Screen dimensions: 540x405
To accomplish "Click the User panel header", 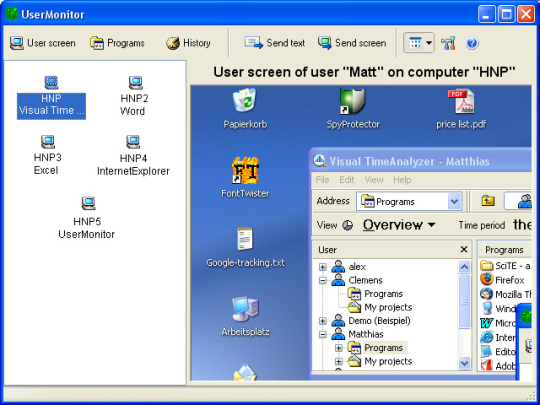I will click(392, 250).
